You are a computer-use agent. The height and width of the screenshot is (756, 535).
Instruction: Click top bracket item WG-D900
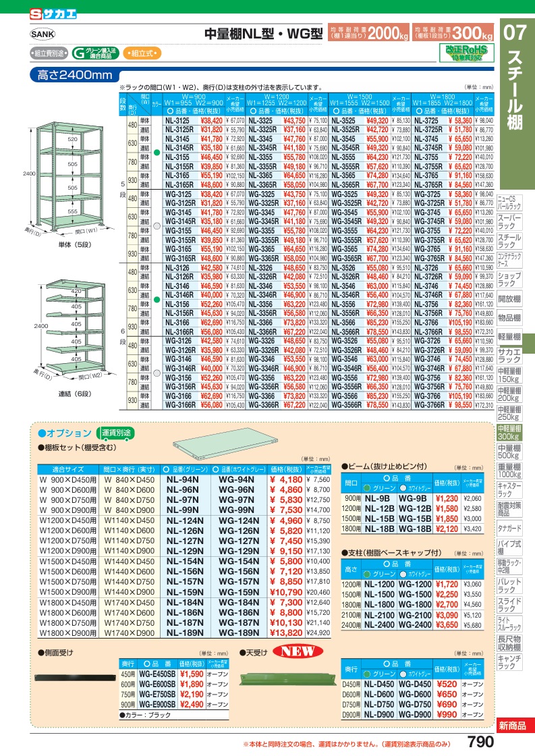tap(415, 715)
